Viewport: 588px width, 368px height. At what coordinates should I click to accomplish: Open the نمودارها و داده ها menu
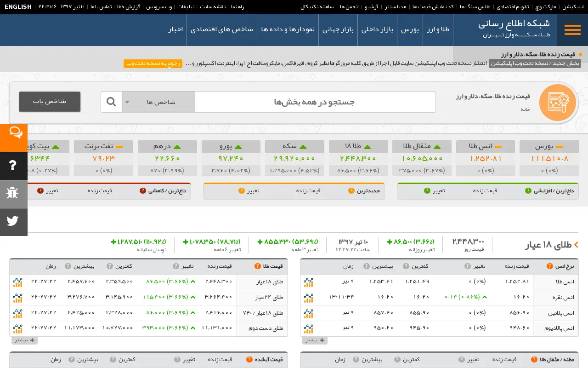tap(288, 30)
